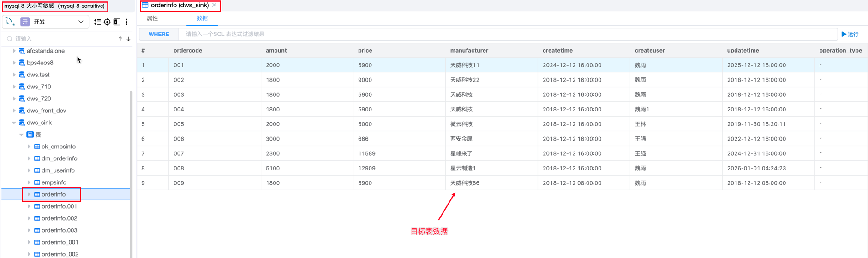Click the dws.test database icon

tap(22, 75)
